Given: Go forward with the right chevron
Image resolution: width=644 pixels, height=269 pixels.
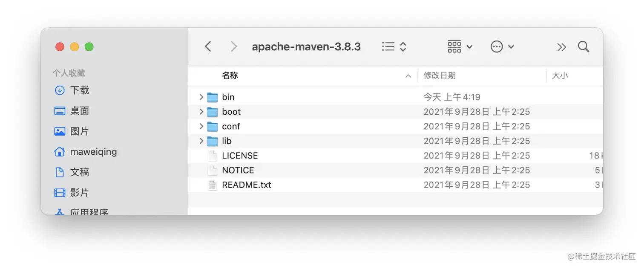Looking at the screenshot, I should tap(233, 46).
